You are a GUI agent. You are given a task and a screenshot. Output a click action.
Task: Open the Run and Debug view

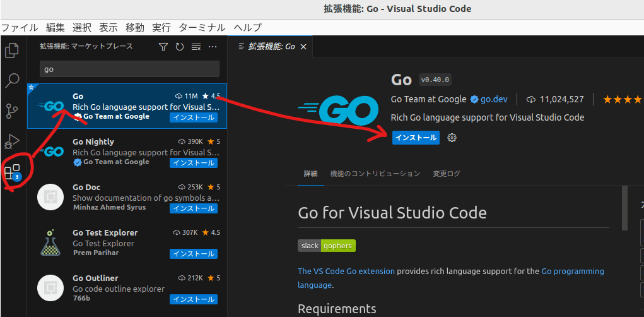point(12,141)
